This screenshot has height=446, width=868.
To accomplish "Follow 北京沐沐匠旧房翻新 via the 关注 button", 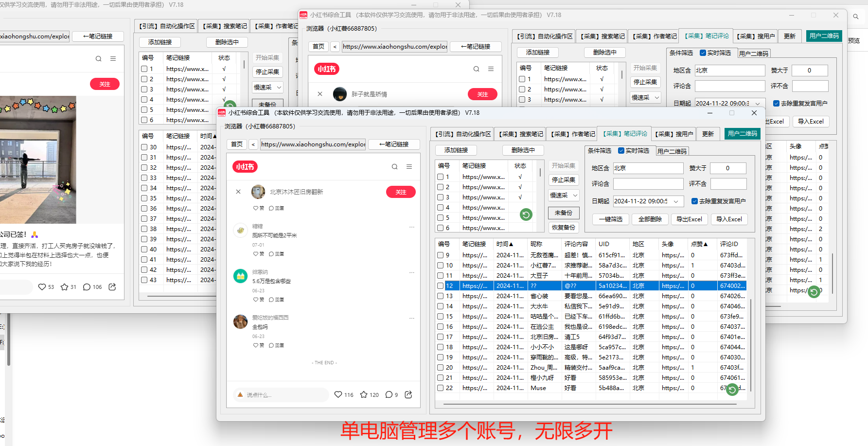I will (401, 192).
